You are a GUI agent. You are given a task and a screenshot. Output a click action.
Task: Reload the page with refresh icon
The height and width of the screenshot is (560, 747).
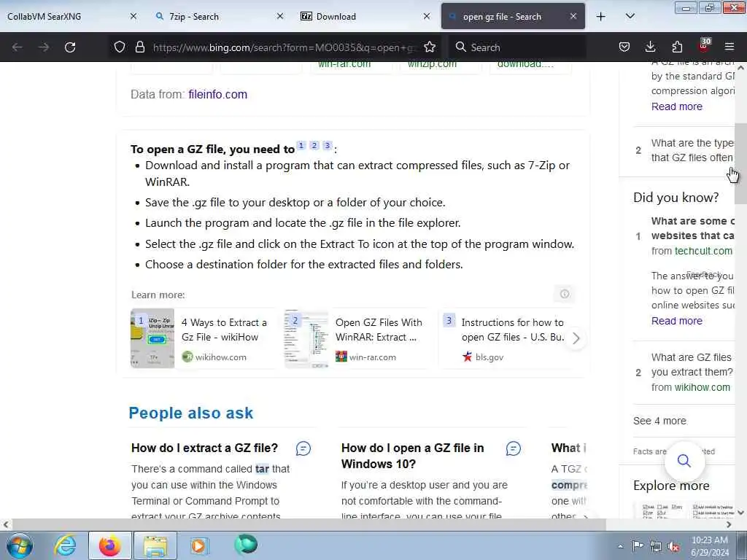(70, 47)
